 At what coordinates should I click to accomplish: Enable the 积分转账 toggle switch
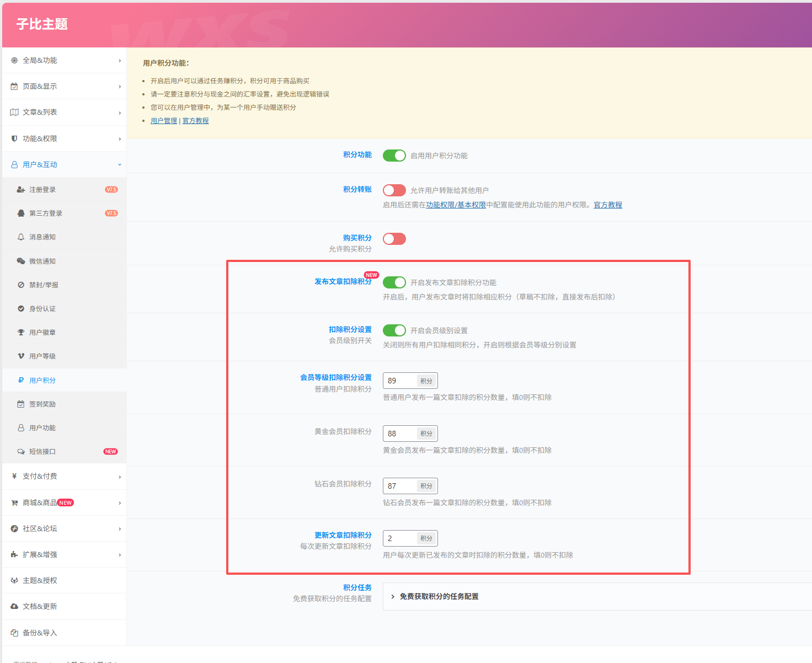[x=394, y=190]
